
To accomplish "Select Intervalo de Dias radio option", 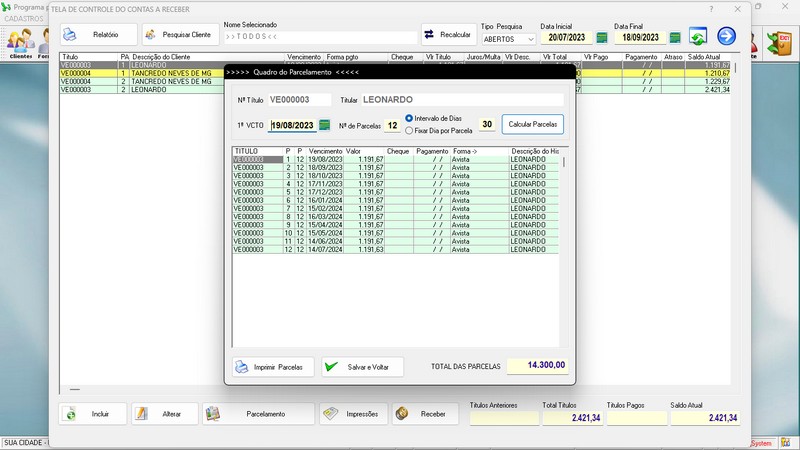I will [x=409, y=119].
